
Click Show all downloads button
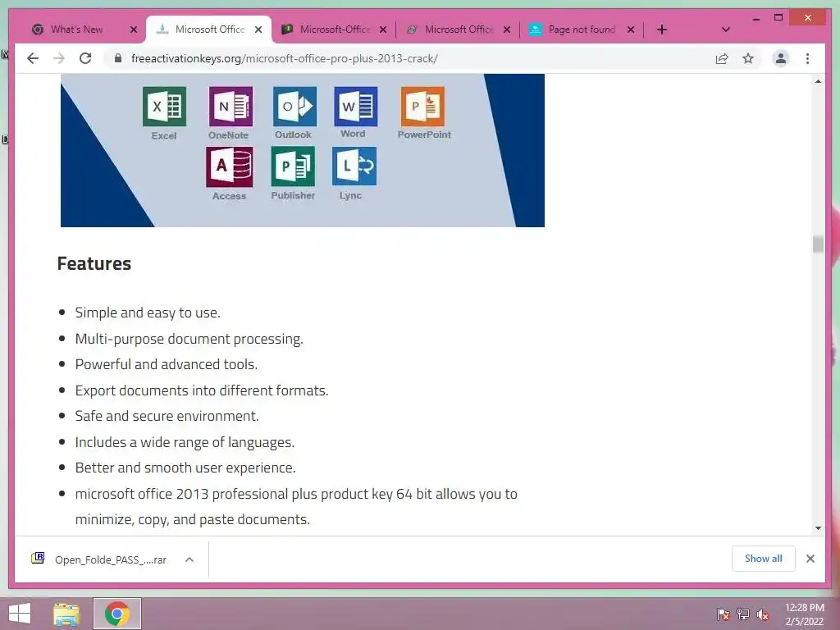pos(764,559)
